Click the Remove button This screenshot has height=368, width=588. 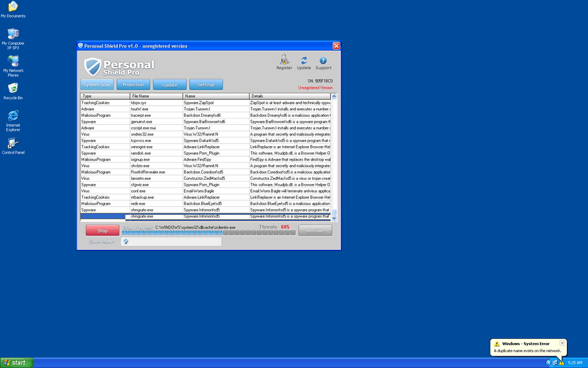coord(315,231)
